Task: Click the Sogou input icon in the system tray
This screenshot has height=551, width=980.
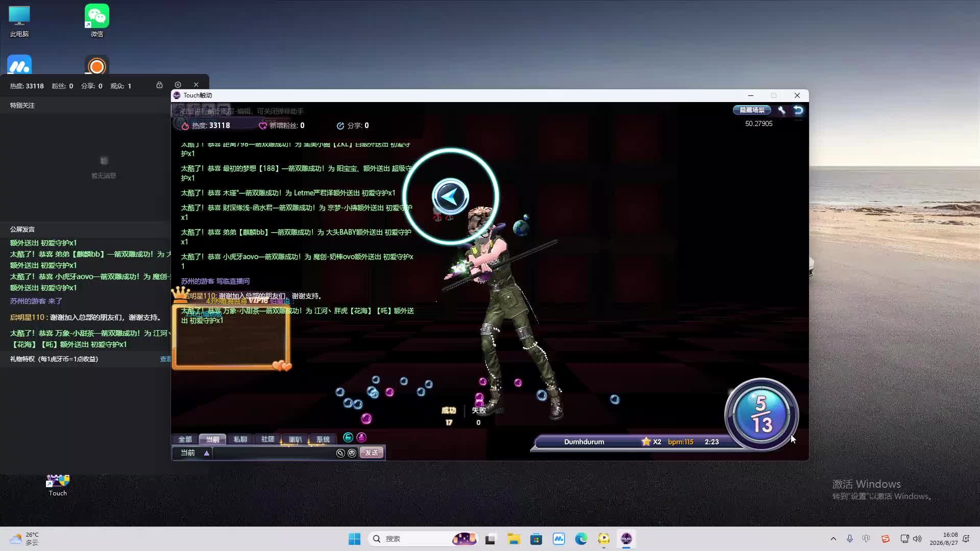Action: click(x=886, y=539)
